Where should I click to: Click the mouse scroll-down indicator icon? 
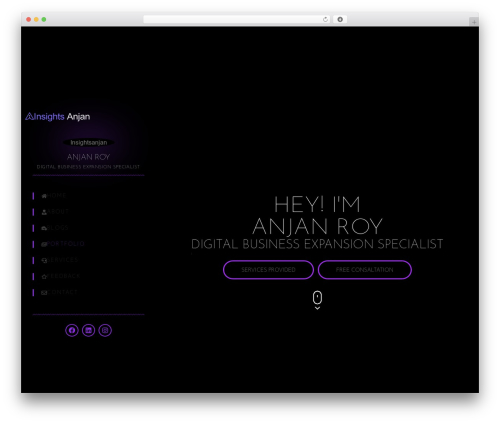pyautogui.click(x=317, y=300)
